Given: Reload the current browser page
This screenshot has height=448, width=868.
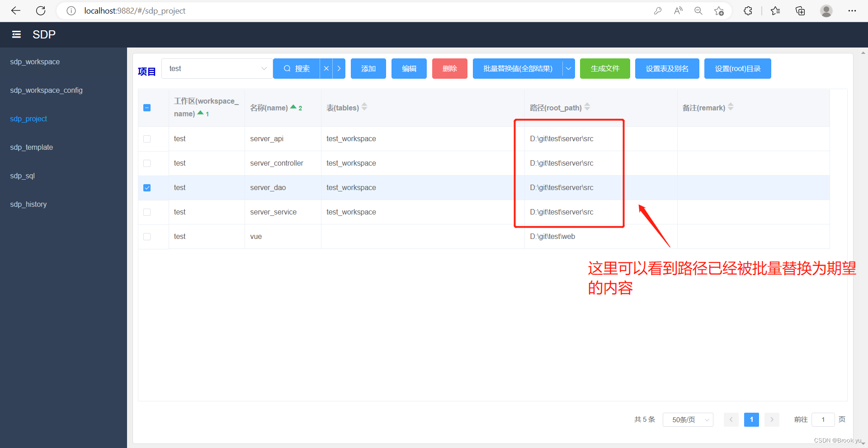Looking at the screenshot, I should click(x=41, y=11).
